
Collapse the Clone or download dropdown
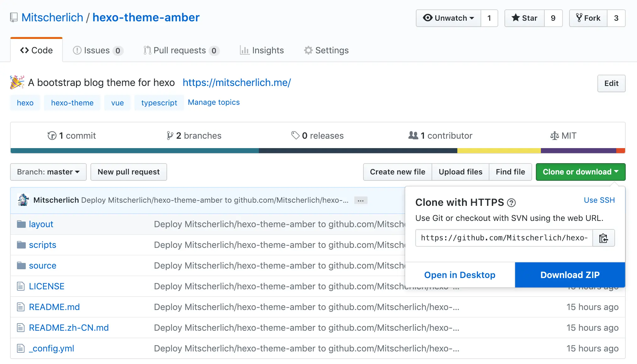coord(580,172)
